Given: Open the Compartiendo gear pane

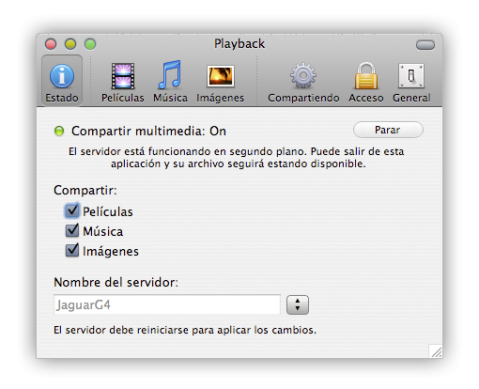Looking at the screenshot, I should click(303, 82).
